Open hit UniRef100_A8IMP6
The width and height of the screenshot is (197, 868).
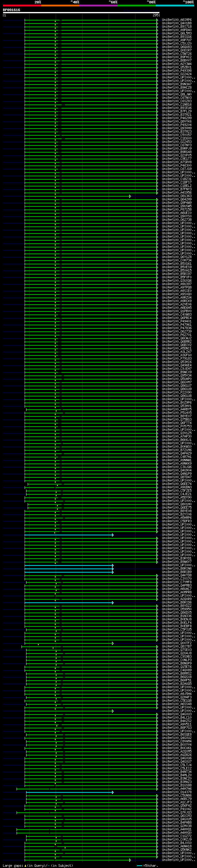177,20
